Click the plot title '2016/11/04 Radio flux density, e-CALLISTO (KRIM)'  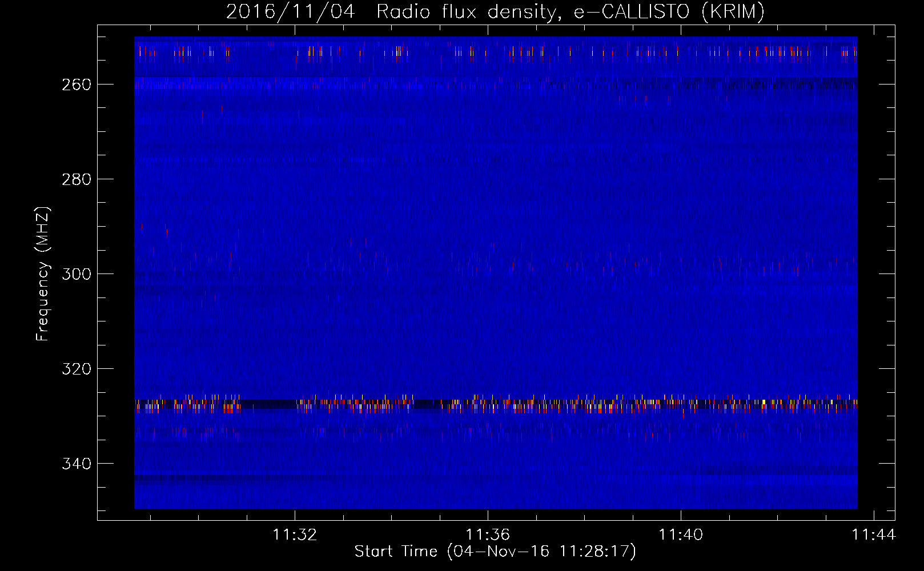click(x=495, y=11)
